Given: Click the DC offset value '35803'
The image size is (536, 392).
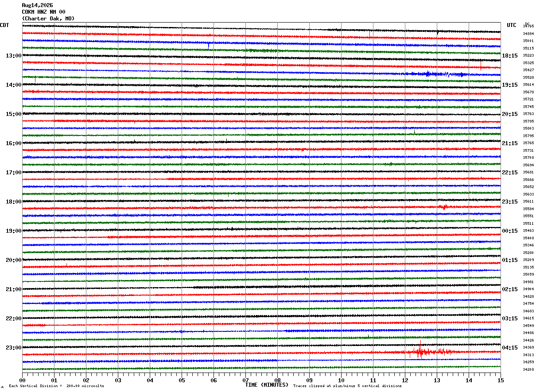Looking at the screenshot, I should click(528, 128).
